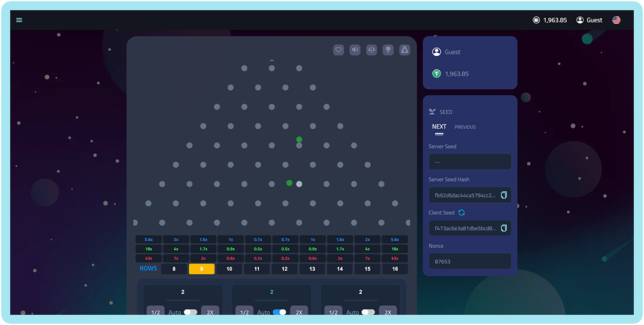This screenshot has height=325, width=644.
Task: Disable Auto in the middle bet panel
Action: click(x=280, y=312)
